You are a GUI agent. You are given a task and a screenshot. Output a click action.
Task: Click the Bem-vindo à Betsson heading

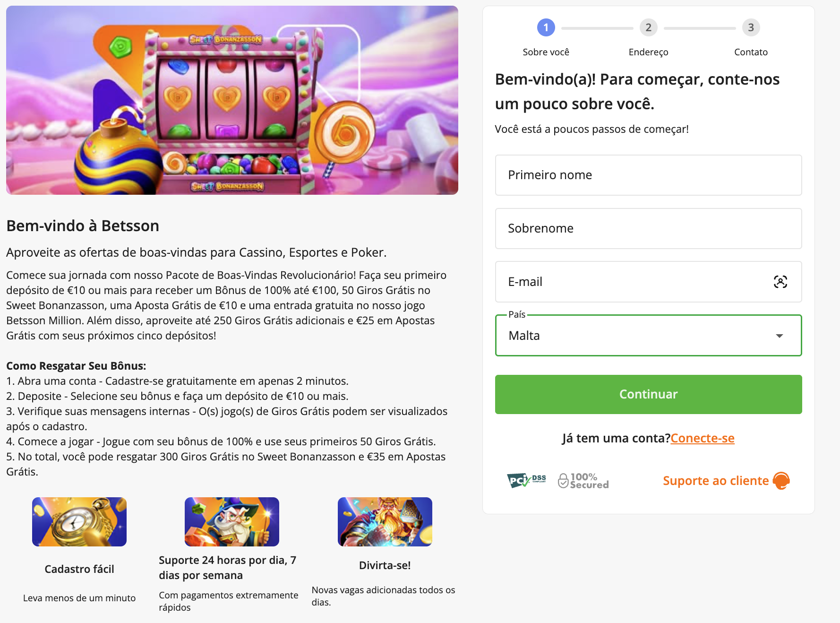(x=83, y=226)
